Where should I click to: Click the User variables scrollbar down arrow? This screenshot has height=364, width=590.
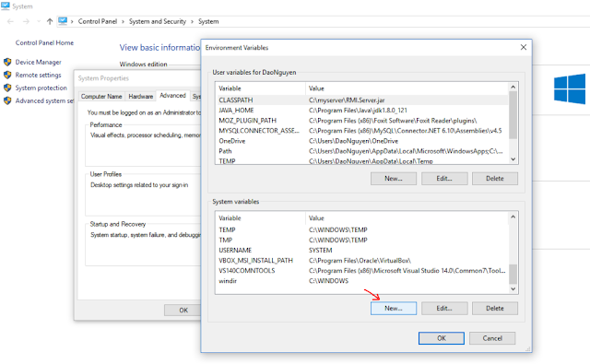513,159
